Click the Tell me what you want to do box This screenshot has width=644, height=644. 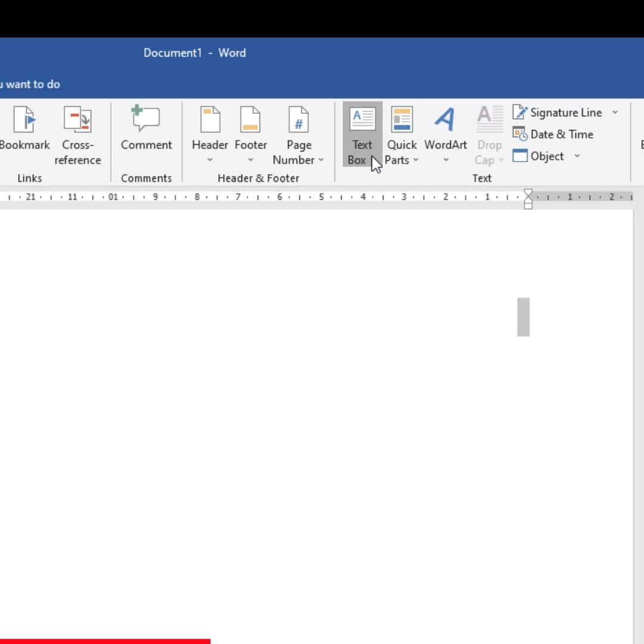point(30,84)
